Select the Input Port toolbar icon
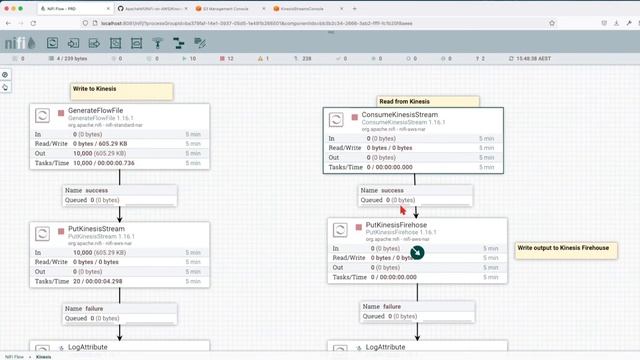The image size is (640, 360). pyautogui.click(x=73, y=43)
